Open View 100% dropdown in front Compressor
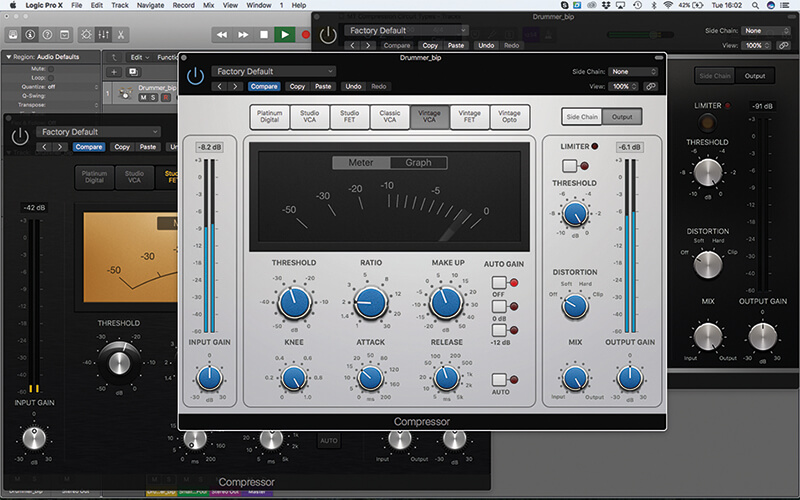800x500 pixels. tap(623, 86)
